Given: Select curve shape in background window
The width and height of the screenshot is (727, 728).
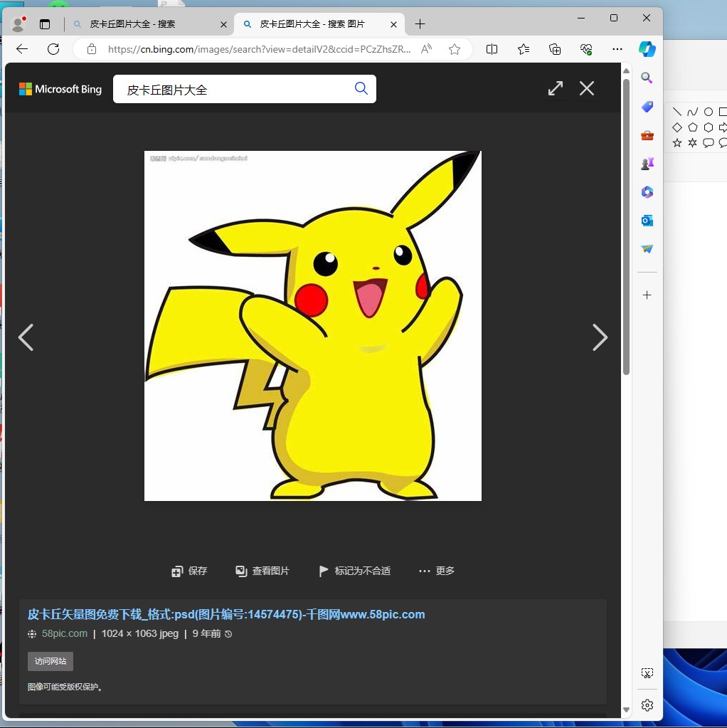Looking at the screenshot, I should click(x=692, y=112).
